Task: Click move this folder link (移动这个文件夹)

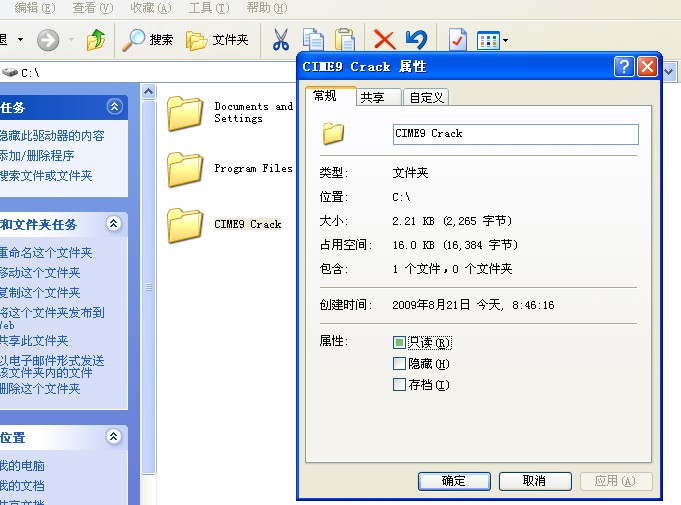Action: [40, 273]
